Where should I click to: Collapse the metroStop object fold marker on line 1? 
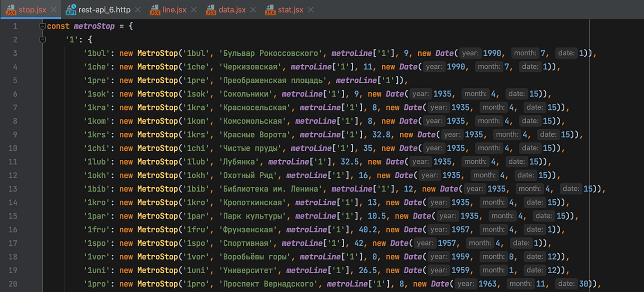point(43,26)
